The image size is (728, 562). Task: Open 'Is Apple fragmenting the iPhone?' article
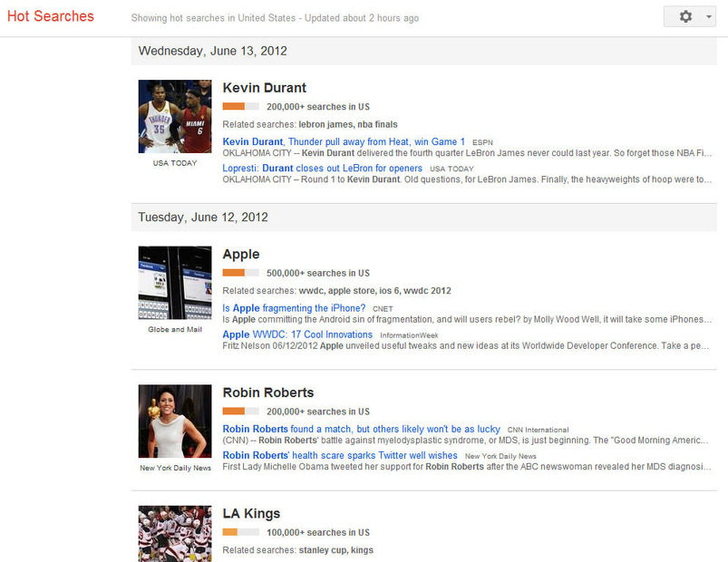point(294,308)
